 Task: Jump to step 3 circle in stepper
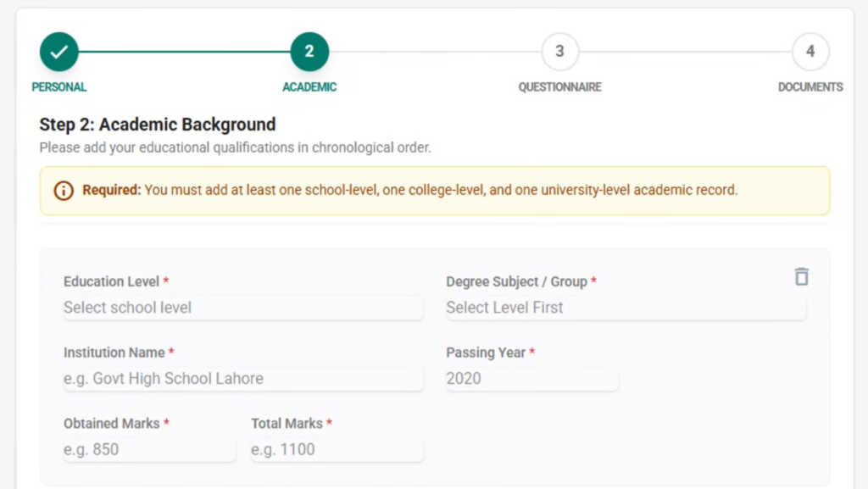point(559,52)
